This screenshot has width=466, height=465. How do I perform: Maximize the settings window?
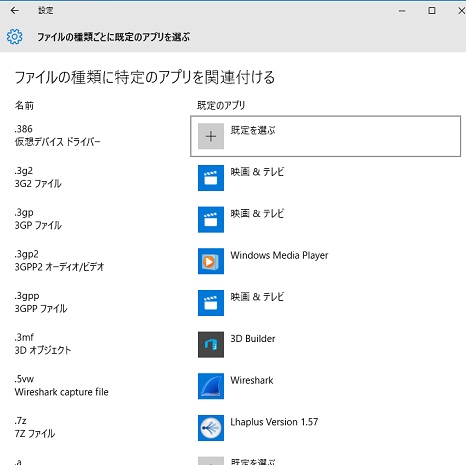(432, 10)
